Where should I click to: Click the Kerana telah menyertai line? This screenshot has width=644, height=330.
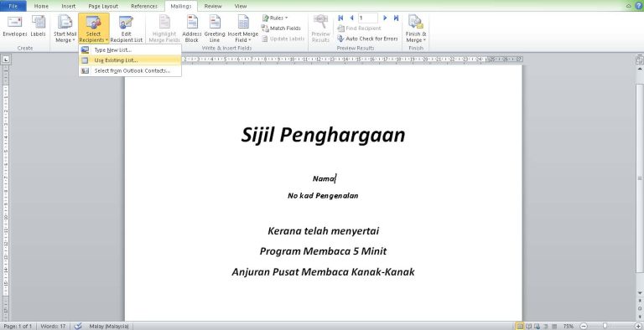[x=323, y=230]
